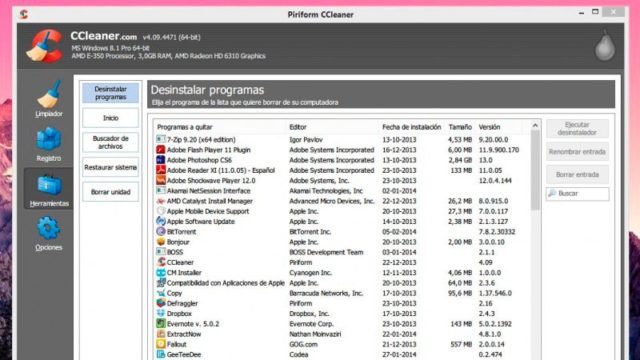Click the Borrar entrada button
The height and width of the screenshot is (360, 640).
[x=577, y=175]
